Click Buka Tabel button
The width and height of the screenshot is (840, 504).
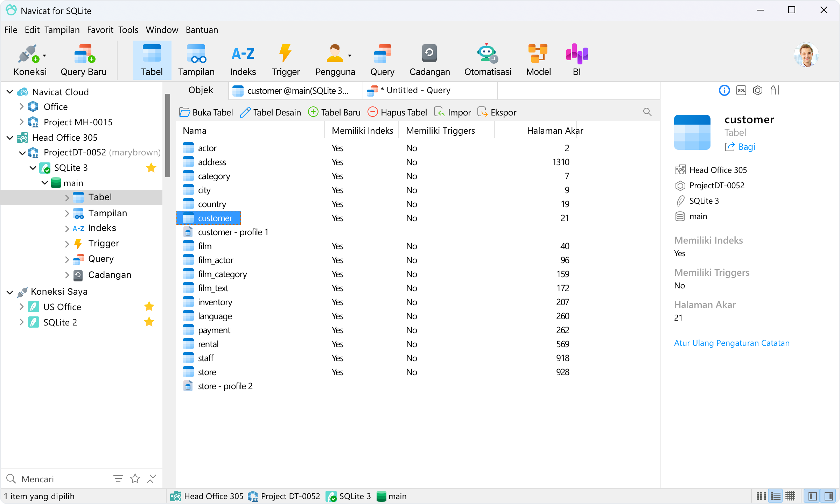[x=206, y=112]
